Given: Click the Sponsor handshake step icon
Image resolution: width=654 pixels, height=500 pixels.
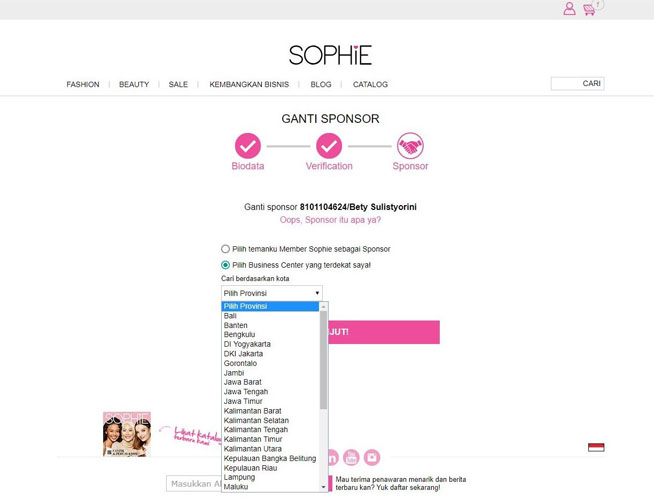Looking at the screenshot, I should click(410, 146).
